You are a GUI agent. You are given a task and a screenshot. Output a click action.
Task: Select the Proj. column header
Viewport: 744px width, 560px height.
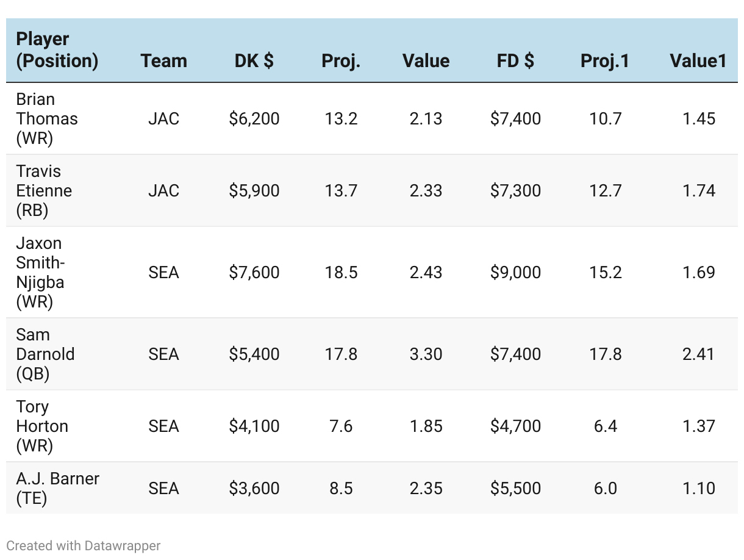(x=341, y=61)
